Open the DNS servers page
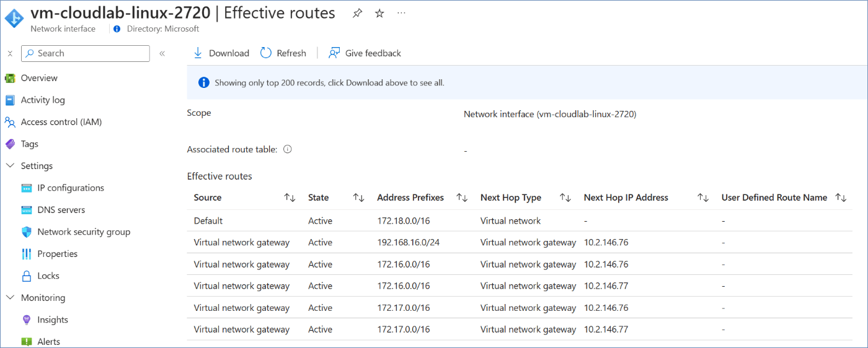The width and height of the screenshot is (868, 348). [x=61, y=210]
